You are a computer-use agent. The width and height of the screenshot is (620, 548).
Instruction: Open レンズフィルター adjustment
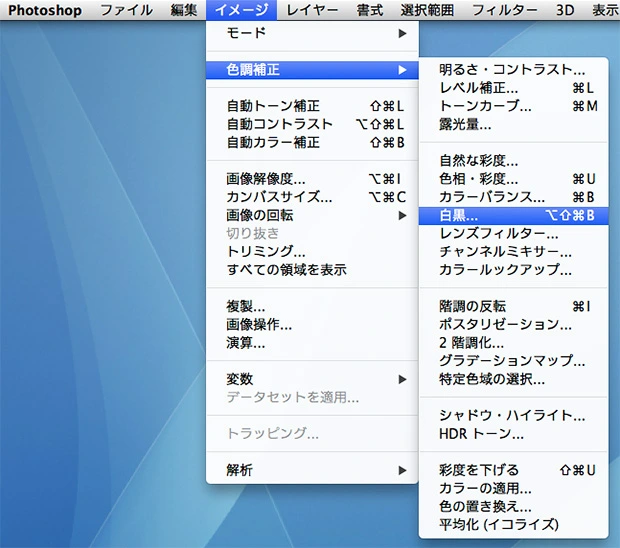pos(513,233)
